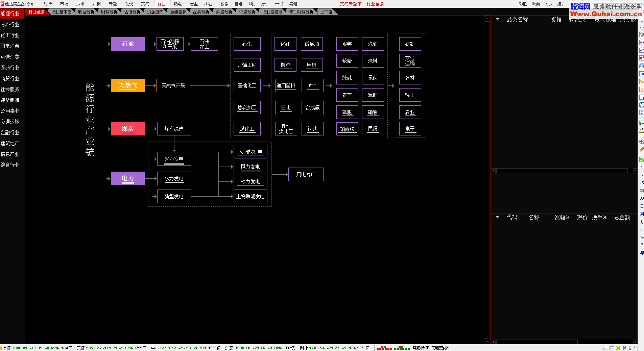Click the circled O icon in right toolbar

pyautogui.click(x=641, y=112)
